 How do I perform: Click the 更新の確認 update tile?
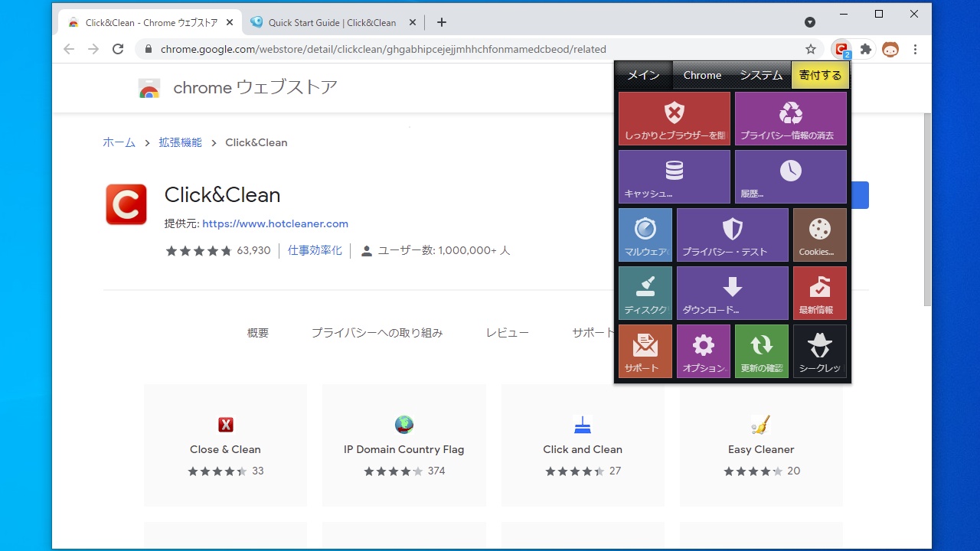click(x=762, y=351)
